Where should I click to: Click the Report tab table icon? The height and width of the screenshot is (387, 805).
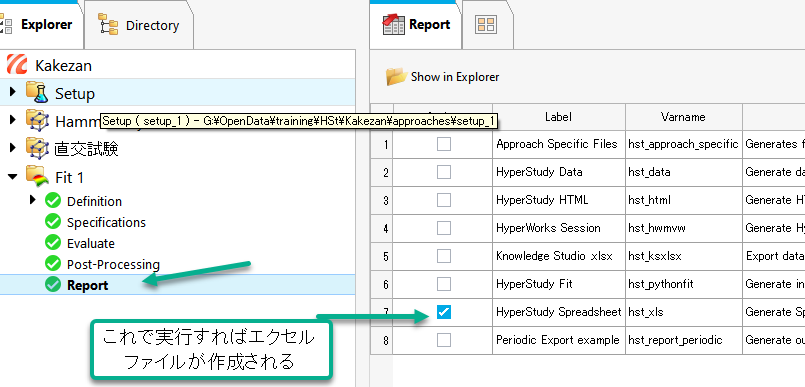393,24
